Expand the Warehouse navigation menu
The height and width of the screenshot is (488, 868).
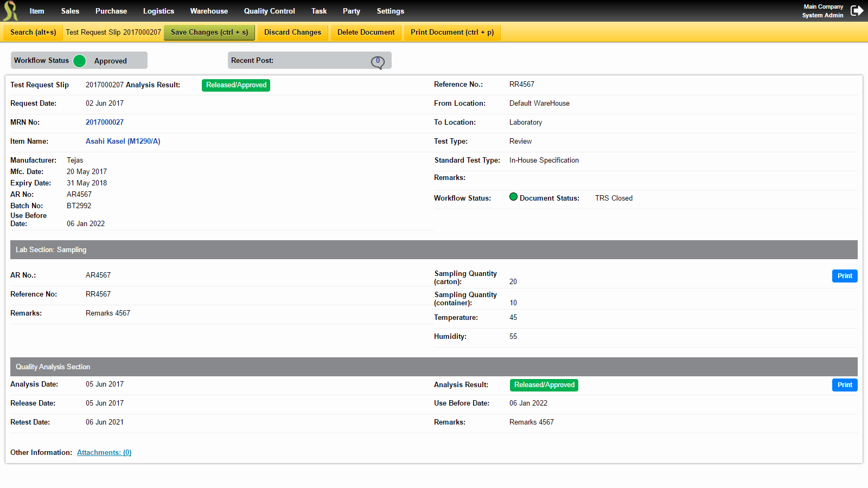[x=209, y=11]
